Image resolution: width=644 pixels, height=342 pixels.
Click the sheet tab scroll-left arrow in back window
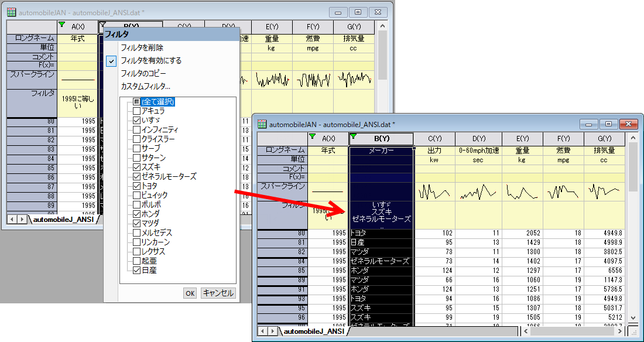coord(12,220)
